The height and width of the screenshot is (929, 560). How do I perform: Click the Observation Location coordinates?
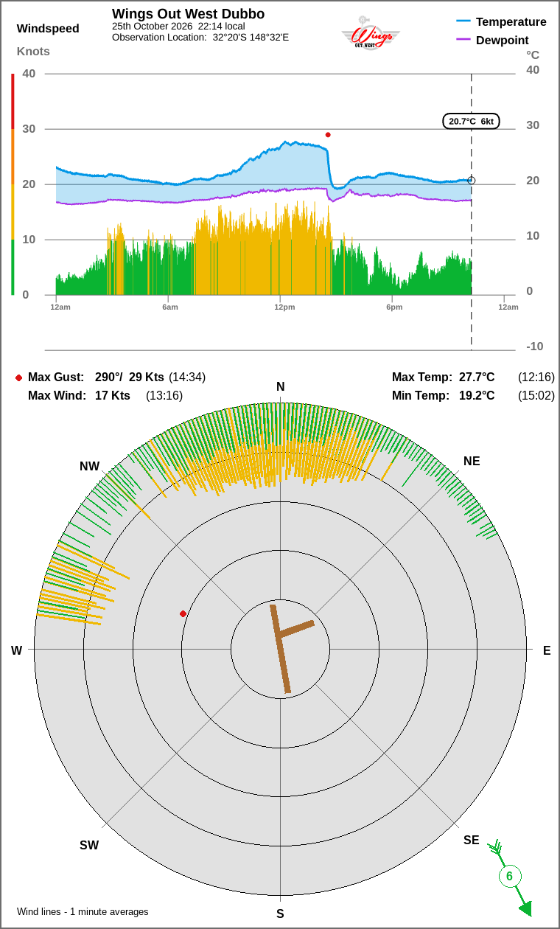pos(251,37)
